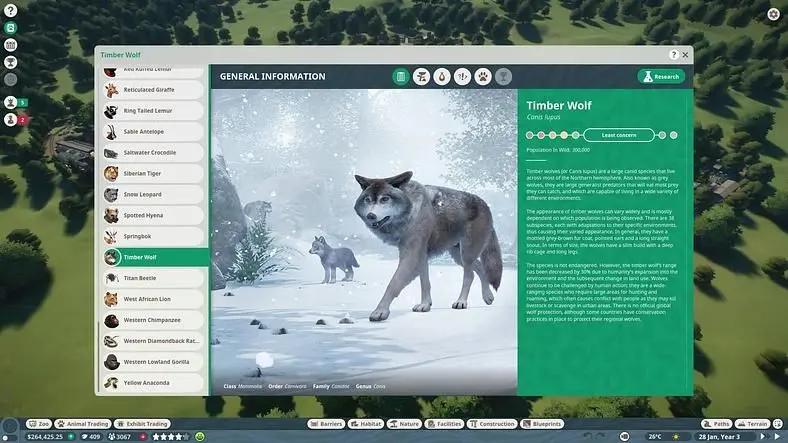Click the zoo star rating display

[171, 437]
